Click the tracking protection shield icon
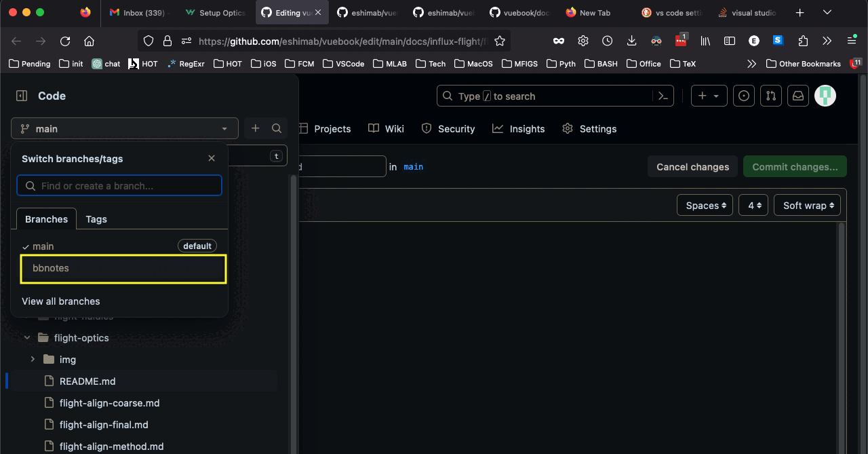The height and width of the screenshot is (454, 868). click(x=149, y=41)
